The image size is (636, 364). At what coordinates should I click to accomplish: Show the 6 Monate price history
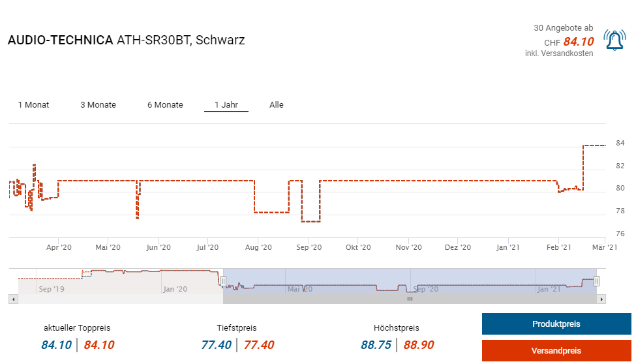pos(165,105)
